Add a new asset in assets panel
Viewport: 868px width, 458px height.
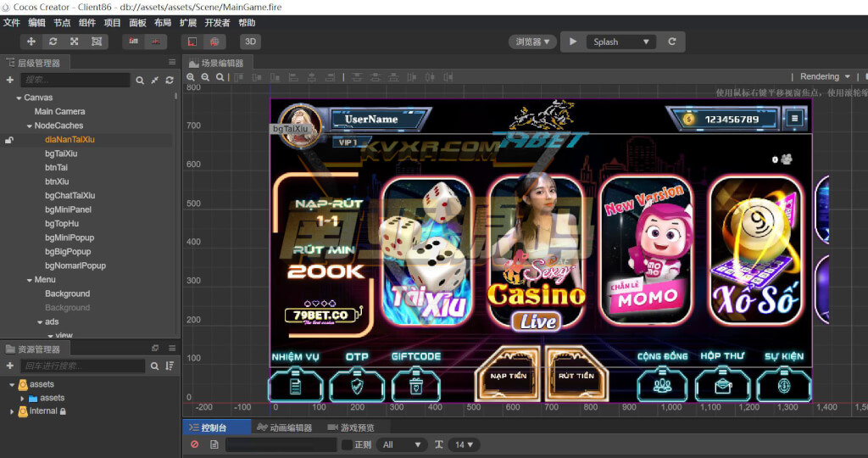point(10,366)
